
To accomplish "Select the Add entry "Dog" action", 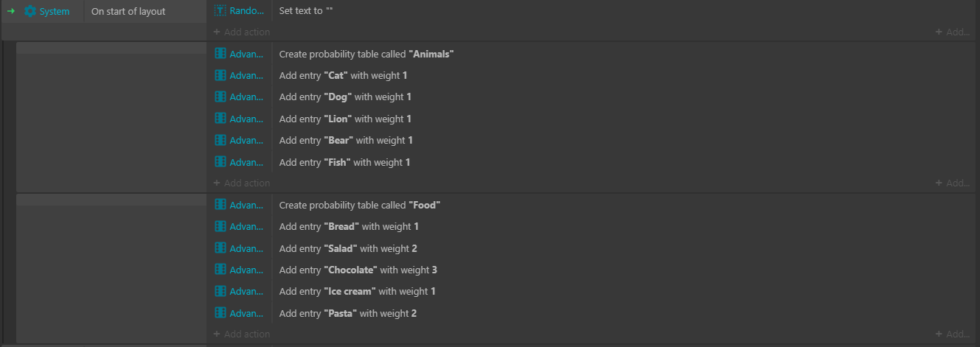I will 344,97.
